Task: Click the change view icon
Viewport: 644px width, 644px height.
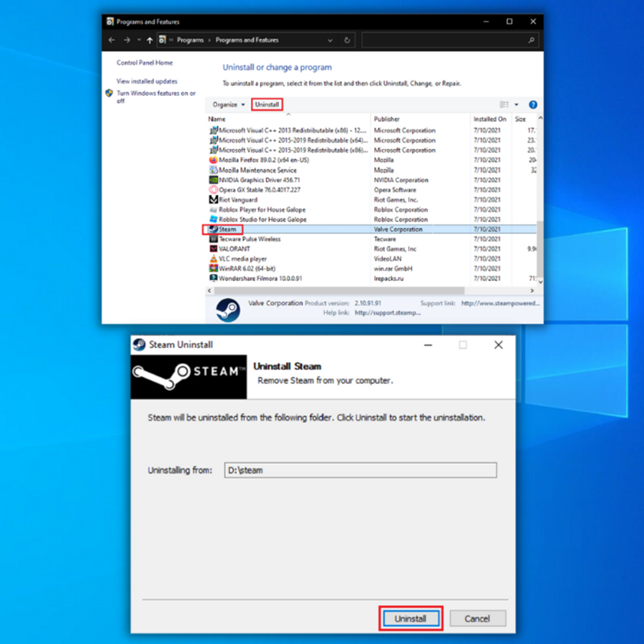Action: coord(504,104)
